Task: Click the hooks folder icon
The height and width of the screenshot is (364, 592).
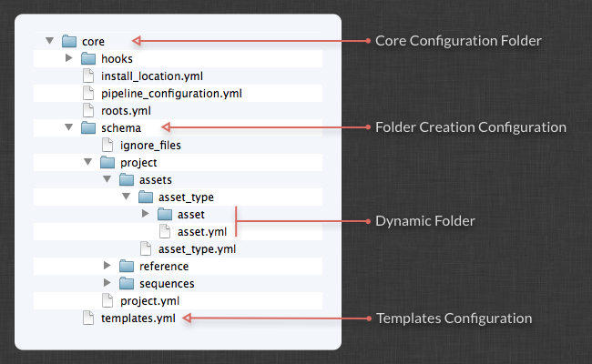Action: 87,58
